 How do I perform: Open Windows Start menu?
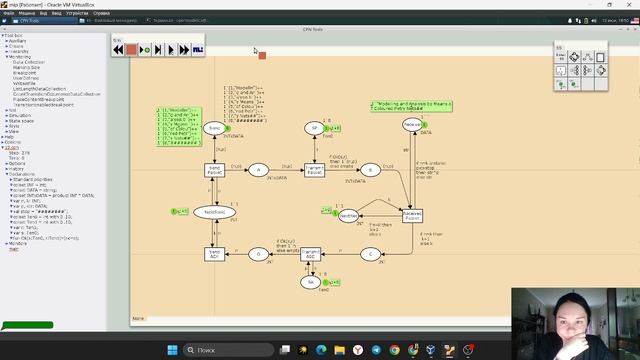(x=172, y=350)
